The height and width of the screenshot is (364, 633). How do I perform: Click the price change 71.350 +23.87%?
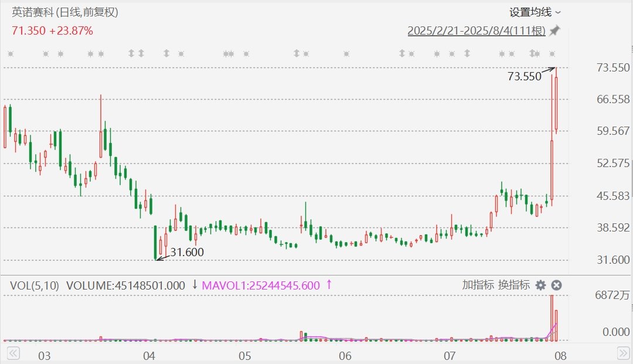tap(53, 30)
